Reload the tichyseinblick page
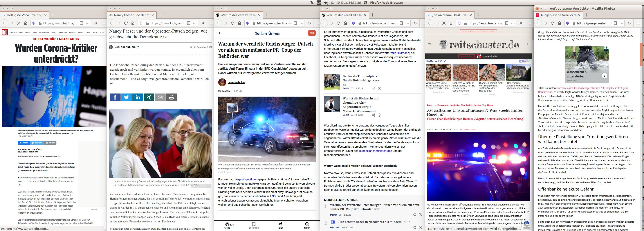Image resolution: width=644 pixels, height=231 pixels. 126,23
